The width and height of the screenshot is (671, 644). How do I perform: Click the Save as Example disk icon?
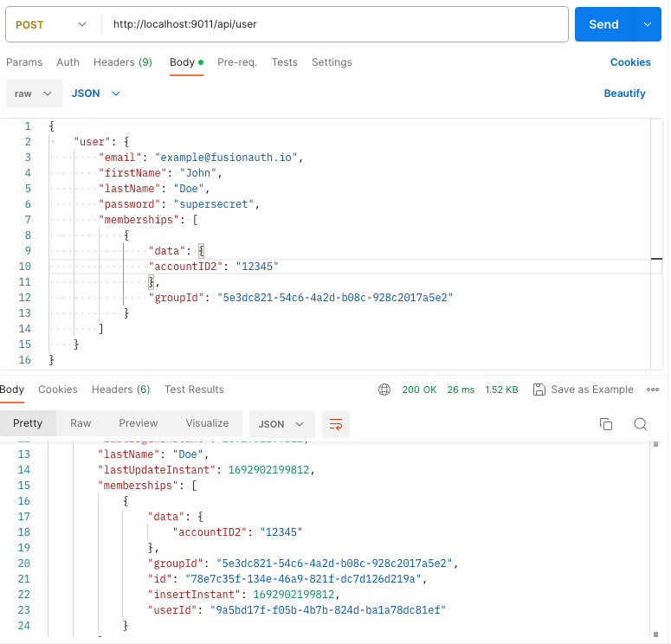[x=539, y=390]
